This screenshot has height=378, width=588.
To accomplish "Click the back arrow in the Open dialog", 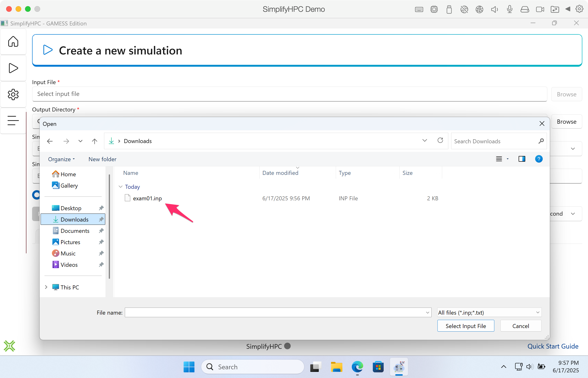I will pos(50,141).
